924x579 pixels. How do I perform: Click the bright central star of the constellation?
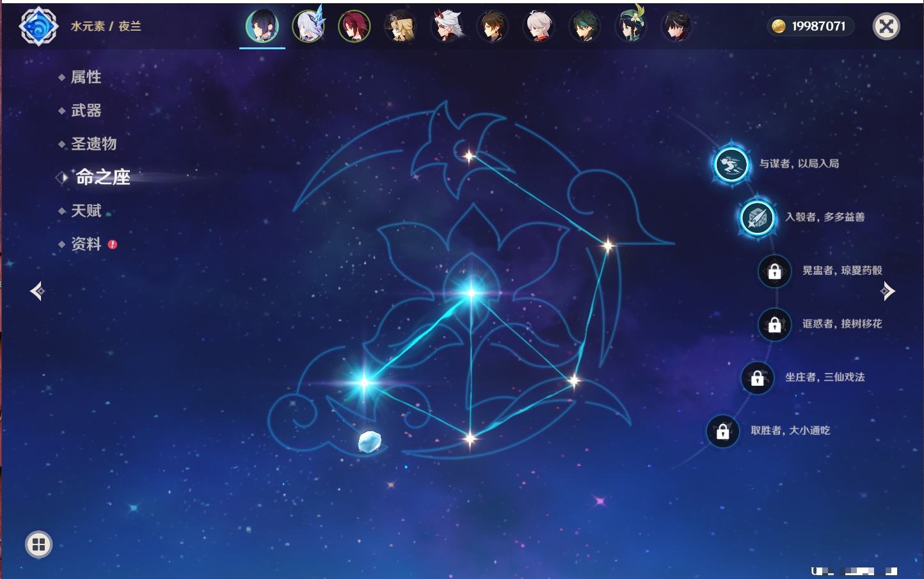(472, 293)
